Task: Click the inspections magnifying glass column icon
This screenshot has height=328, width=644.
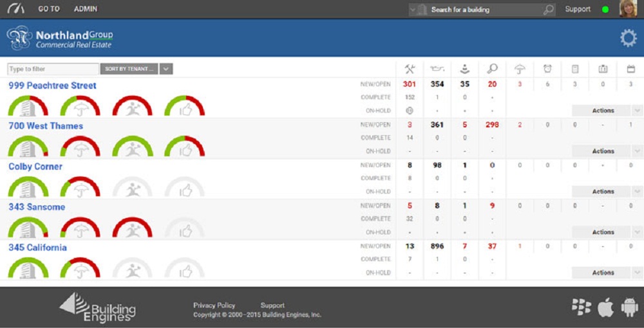Action: coord(492,69)
